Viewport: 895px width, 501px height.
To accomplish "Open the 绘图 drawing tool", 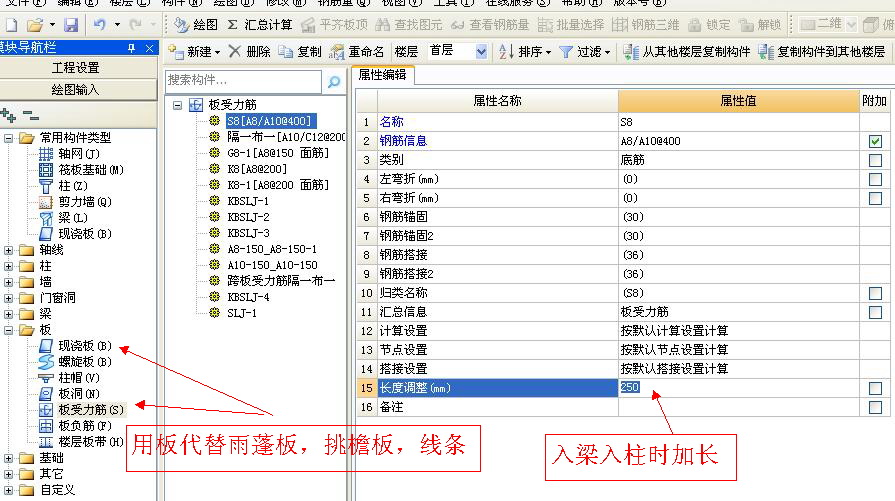I will [196, 25].
